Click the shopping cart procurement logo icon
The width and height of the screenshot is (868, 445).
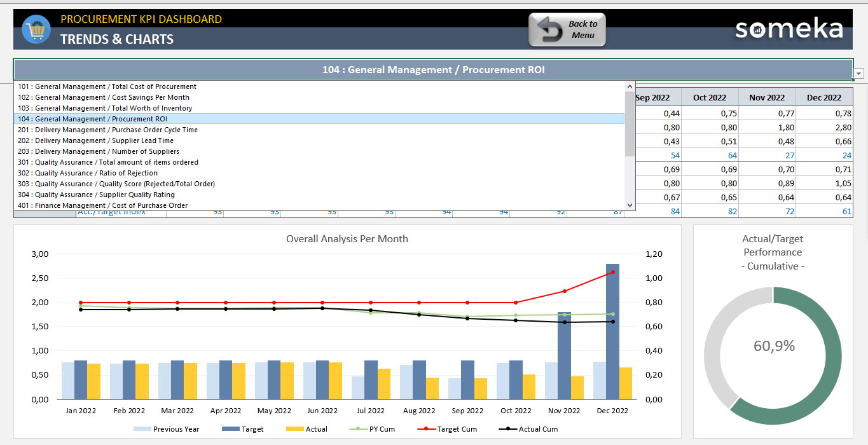click(36, 30)
